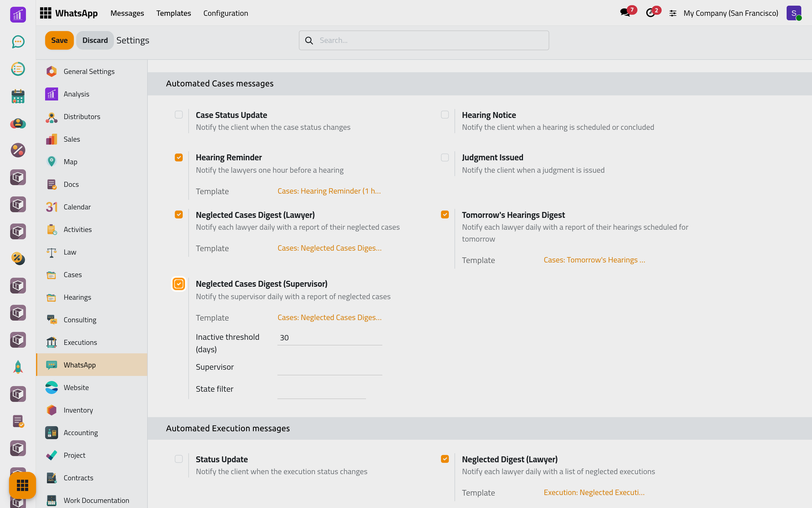
Task: Open the orange apps launcher button
Action: click(22, 485)
